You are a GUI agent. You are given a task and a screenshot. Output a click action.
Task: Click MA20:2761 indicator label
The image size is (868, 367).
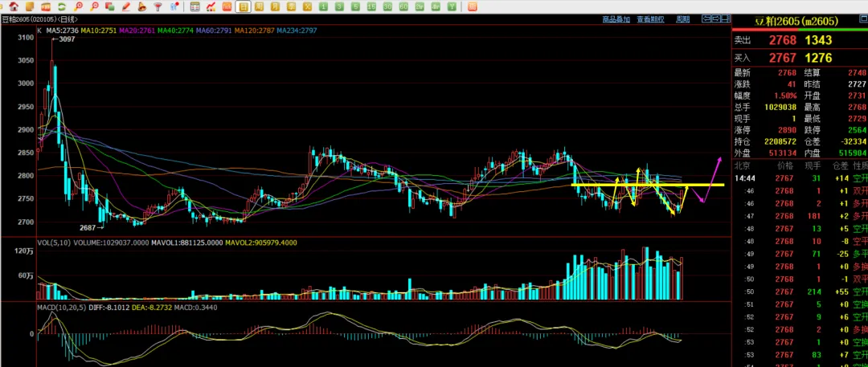click(137, 31)
